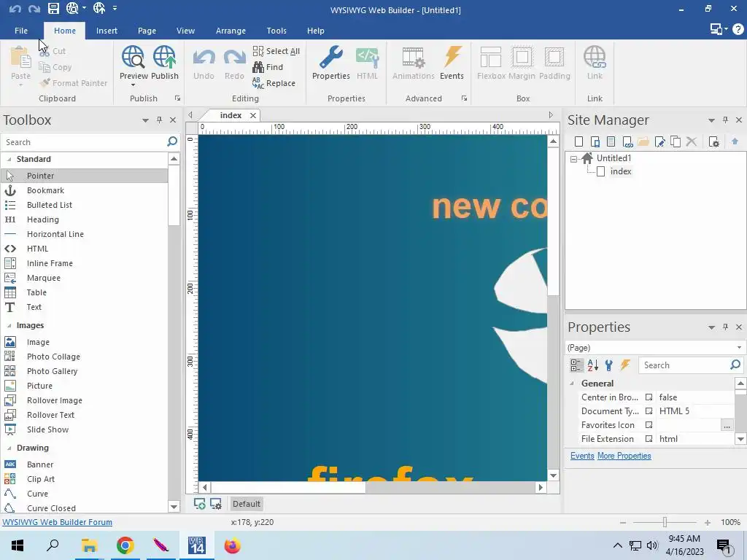Click the zoom slider handle
Viewport: 747px width, 560px height.
tap(665, 522)
